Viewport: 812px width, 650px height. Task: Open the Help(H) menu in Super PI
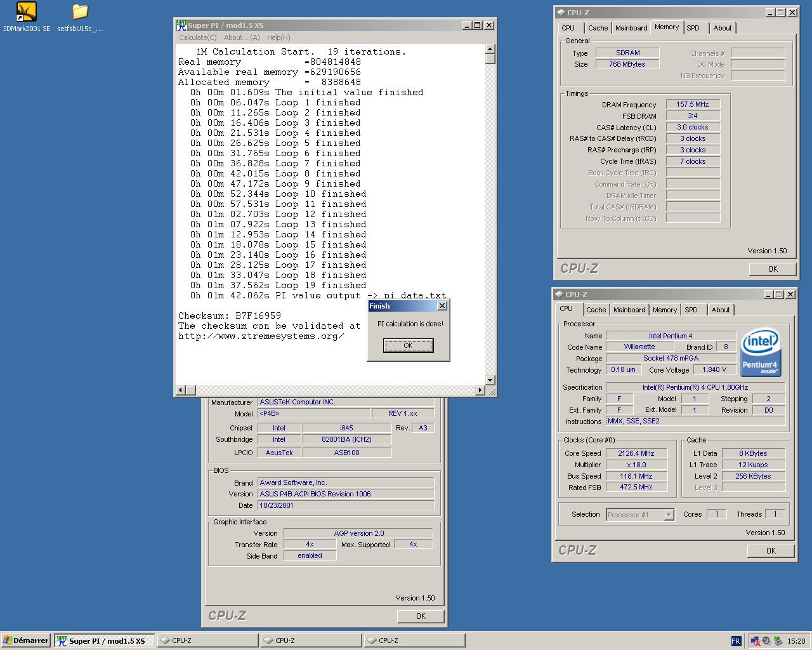(278, 37)
